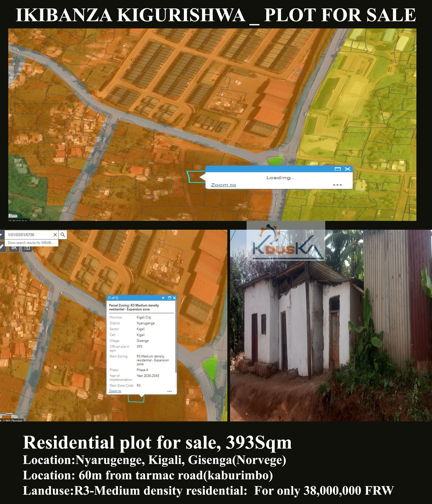Click 'Zoom to' in the Loading popup

coord(223,185)
